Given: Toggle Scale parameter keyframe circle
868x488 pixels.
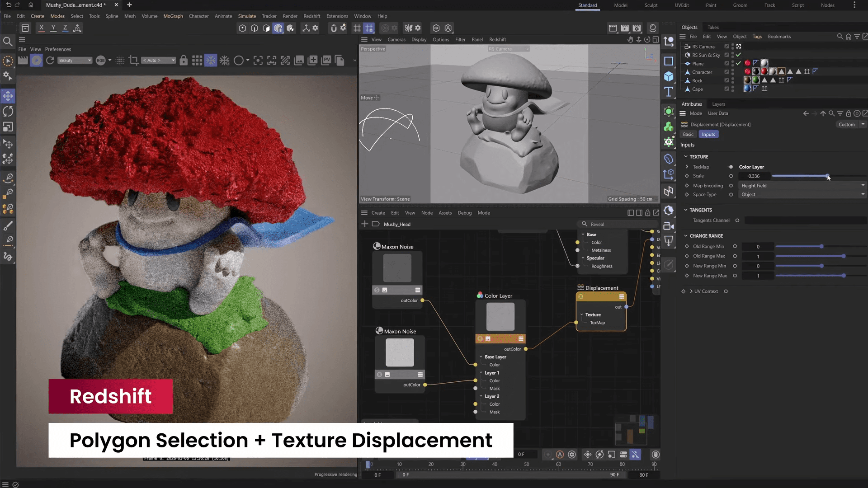Looking at the screenshot, I should pos(731,176).
